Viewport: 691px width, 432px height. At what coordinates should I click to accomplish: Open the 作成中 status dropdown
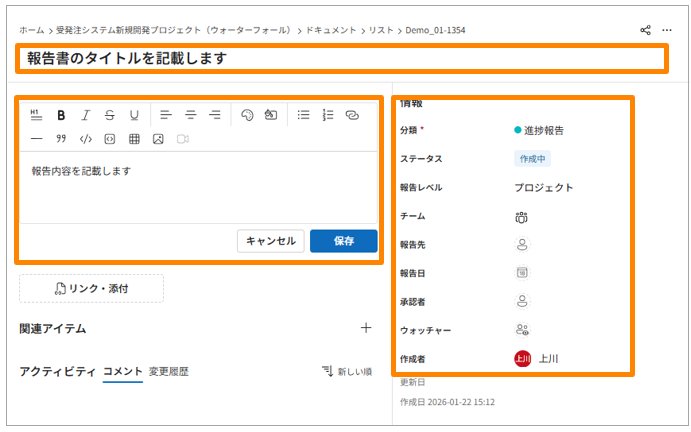click(532, 158)
